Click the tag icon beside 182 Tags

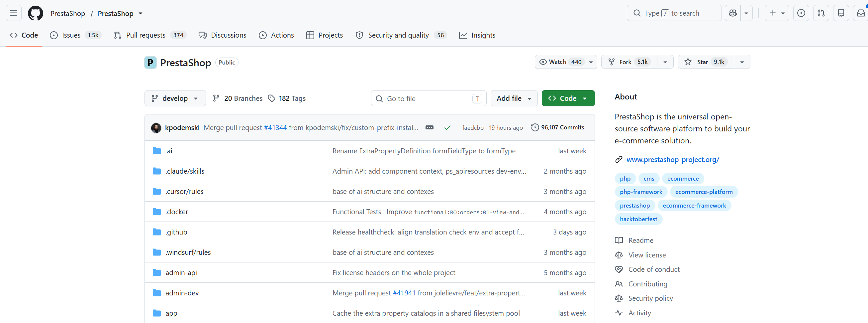pyautogui.click(x=272, y=98)
